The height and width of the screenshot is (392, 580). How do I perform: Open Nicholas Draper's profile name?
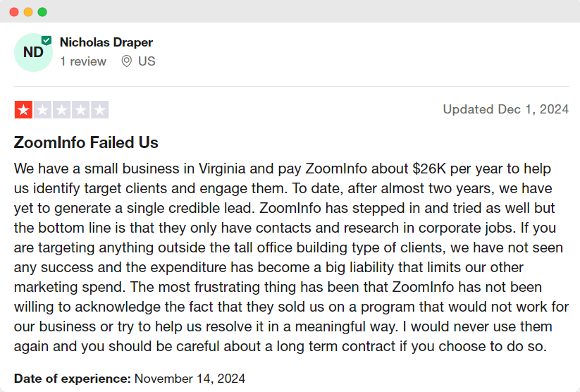click(106, 42)
